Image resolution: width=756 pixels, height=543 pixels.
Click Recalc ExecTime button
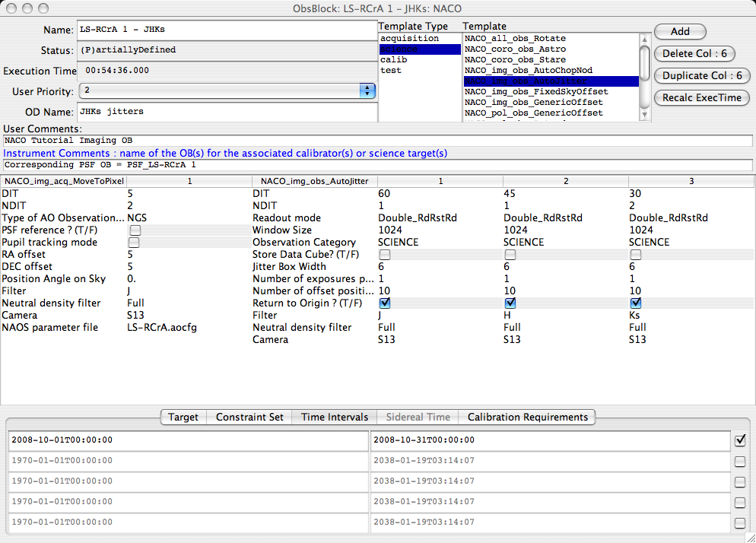pos(701,98)
